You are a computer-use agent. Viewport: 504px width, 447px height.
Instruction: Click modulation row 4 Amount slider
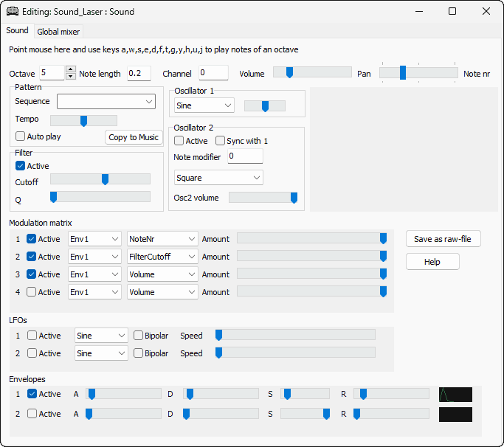[x=312, y=291]
